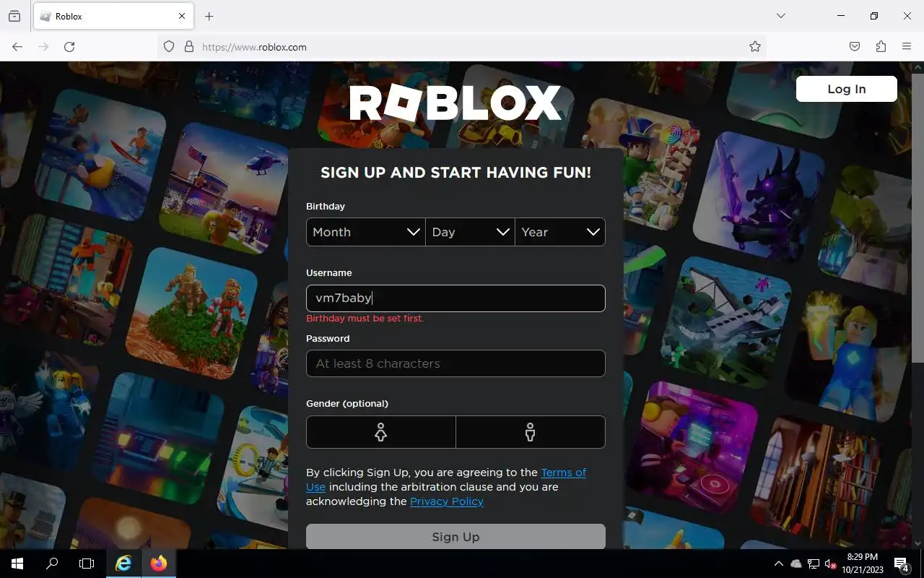Click the site security padlock icon
The width and height of the screenshot is (924, 578).
click(189, 46)
